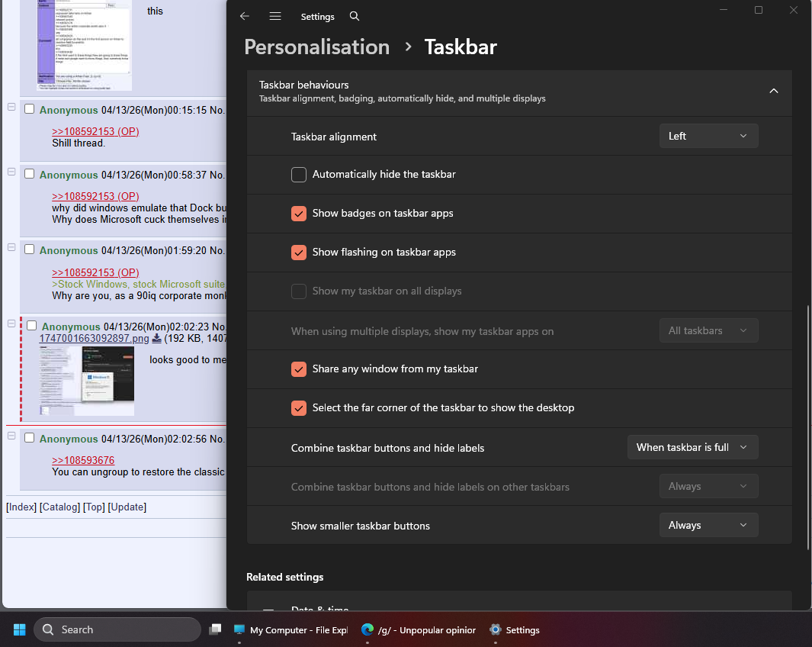Image resolution: width=812 pixels, height=647 pixels.
Task: Switch to the Edge /g/ browser window
Action: [x=419, y=630]
